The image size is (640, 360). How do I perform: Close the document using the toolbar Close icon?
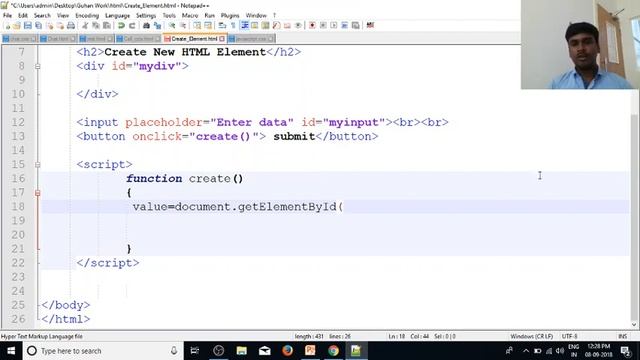pyautogui.click(x=49, y=26)
